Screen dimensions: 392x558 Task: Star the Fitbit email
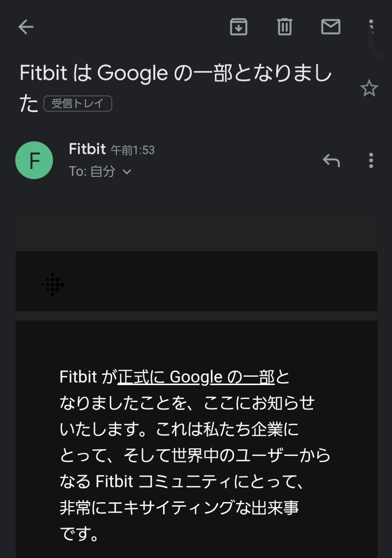(369, 88)
